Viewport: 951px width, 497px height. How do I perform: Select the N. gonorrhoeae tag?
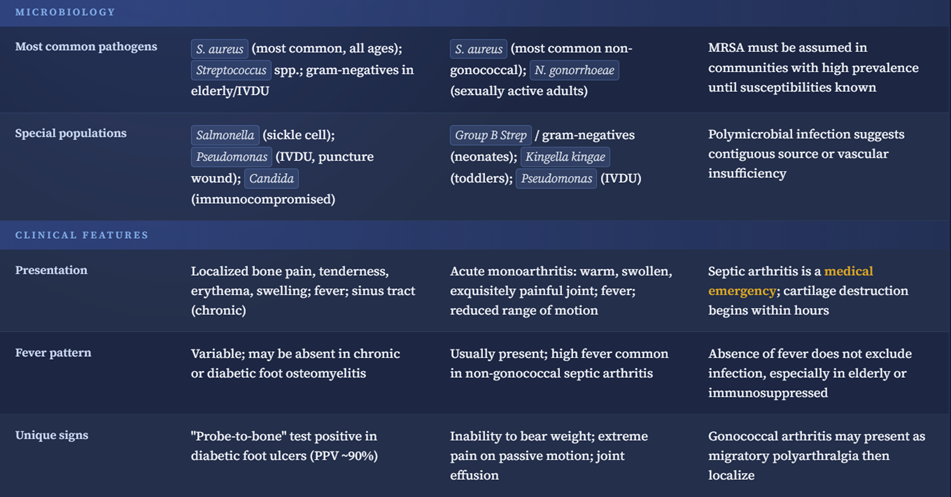tap(574, 70)
